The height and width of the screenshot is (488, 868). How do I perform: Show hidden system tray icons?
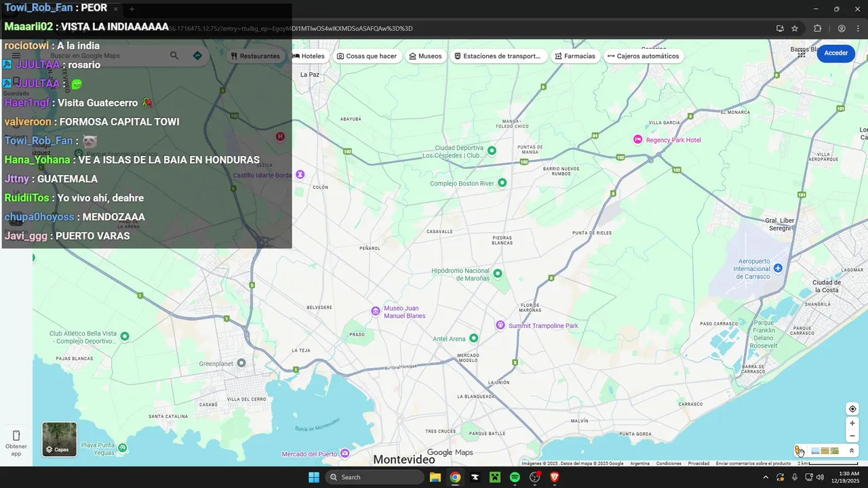(766, 477)
